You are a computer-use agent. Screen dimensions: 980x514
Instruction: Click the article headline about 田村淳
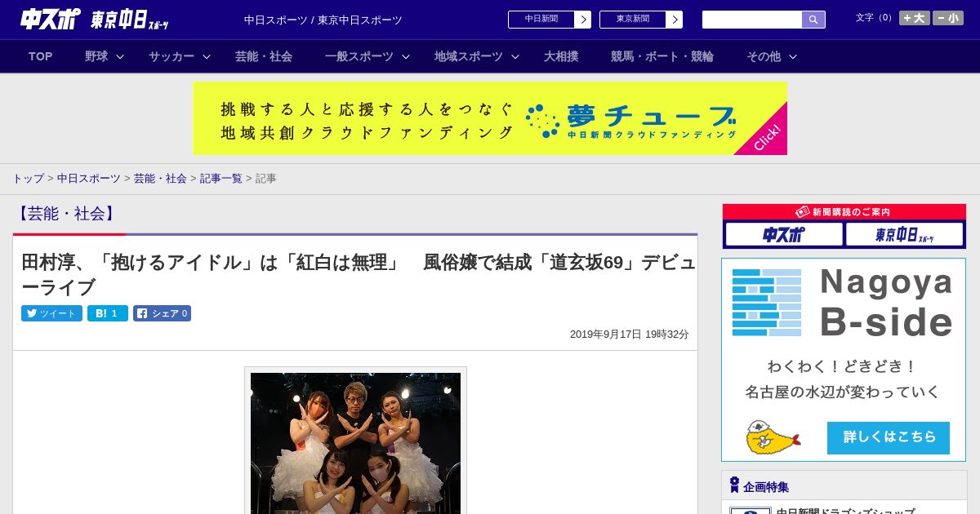[x=358, y=274]
